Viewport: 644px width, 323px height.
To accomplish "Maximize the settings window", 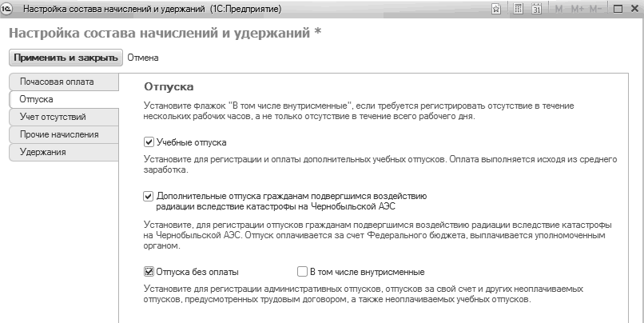I will pos(618,9).
